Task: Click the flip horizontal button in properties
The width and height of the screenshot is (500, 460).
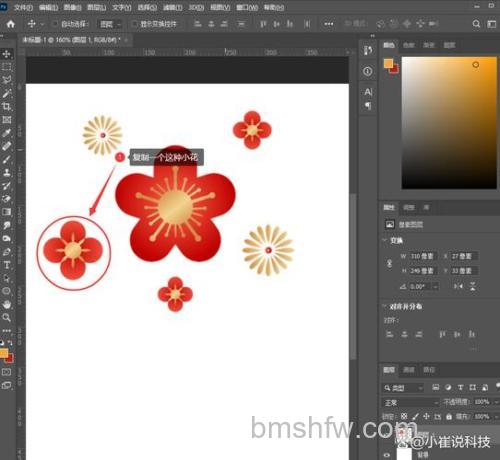Action: (x=458, y=286)
